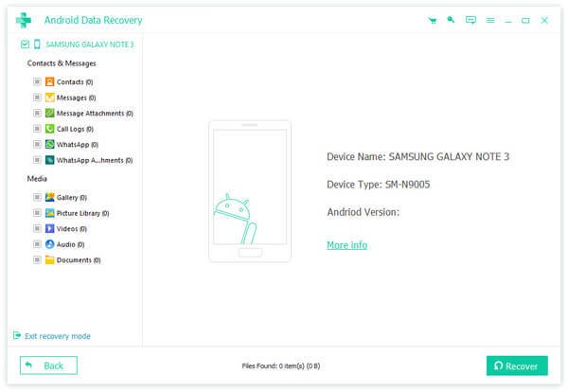Select Message Attachments (0) category
The image size is (568, 392).
coord(95,114)
